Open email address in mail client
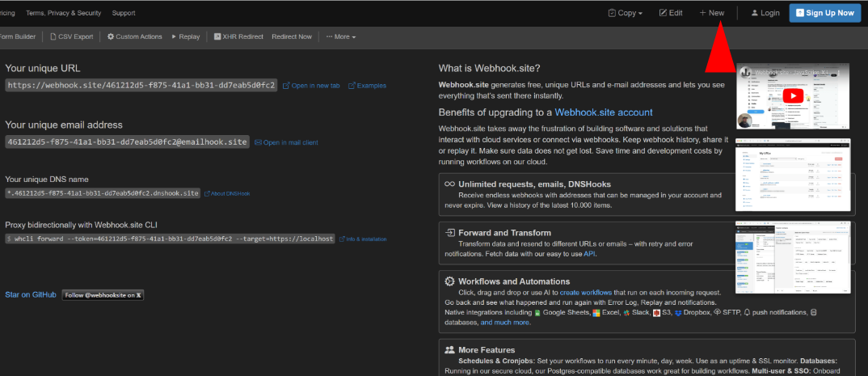The width and height of the screenshot is (868, 376). click(286, 142)
